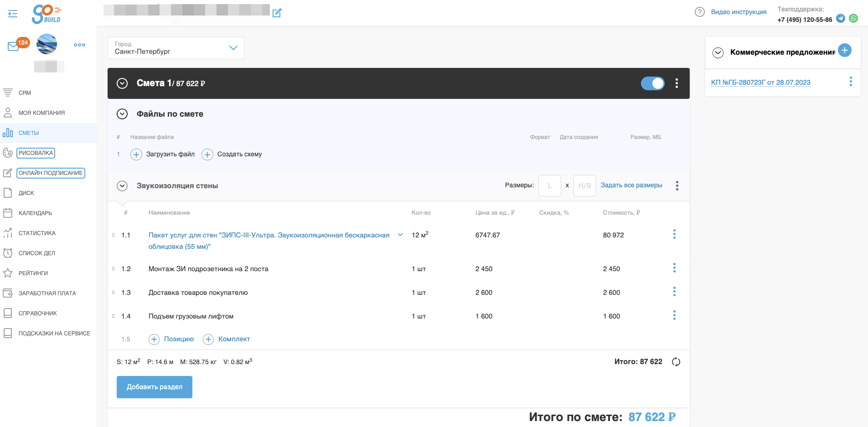Open the Город Санкт-Петербург dropdown

coord(176,48)
